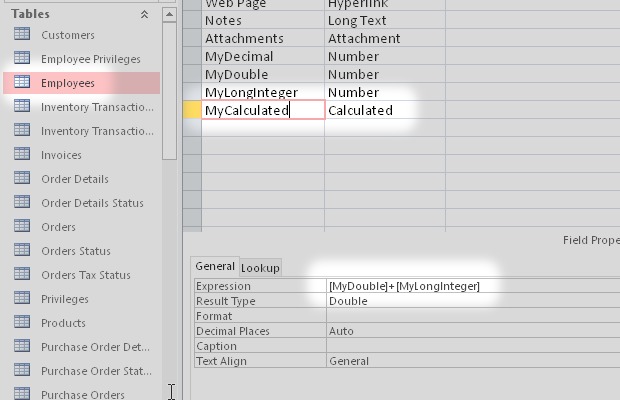The image size is (620, 400).
Task: Switch to the Lookup tab
Action: (261, 268)
